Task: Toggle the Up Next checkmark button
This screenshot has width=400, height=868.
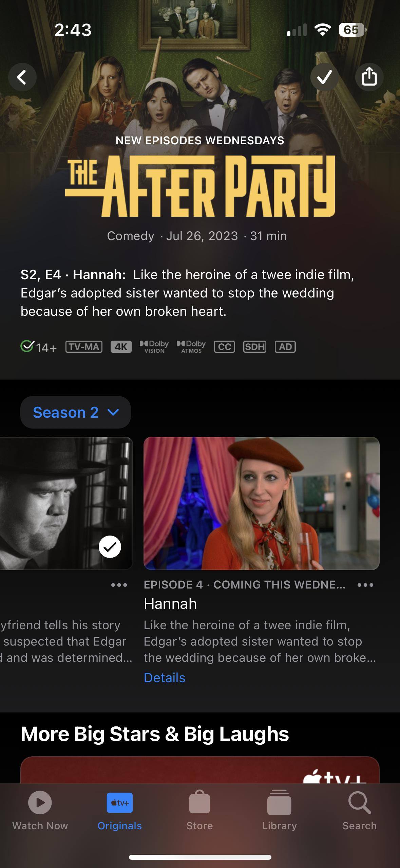Action: (324, 77)
